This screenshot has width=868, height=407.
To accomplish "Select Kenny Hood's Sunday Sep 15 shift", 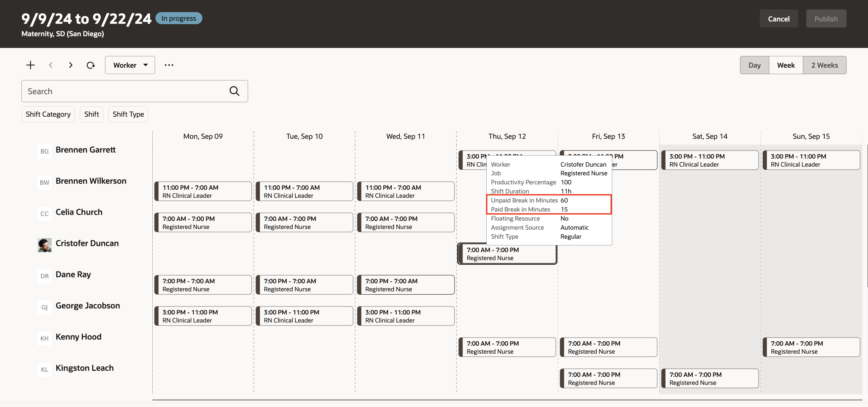I will pos(811,347).
